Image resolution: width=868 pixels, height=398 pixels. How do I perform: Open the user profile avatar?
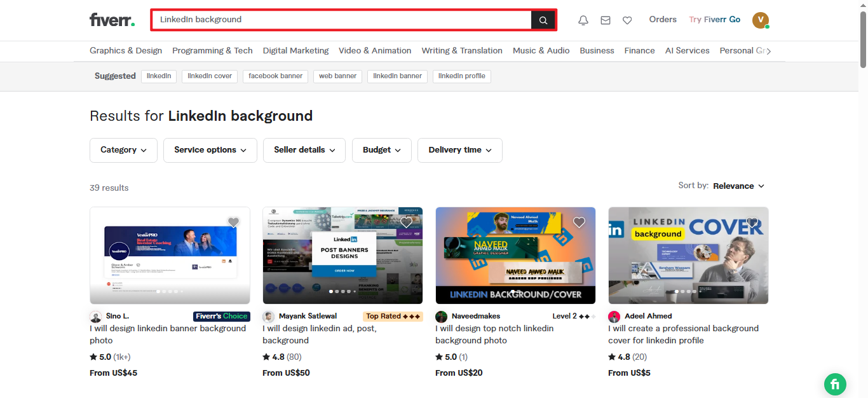pos(761,20)
